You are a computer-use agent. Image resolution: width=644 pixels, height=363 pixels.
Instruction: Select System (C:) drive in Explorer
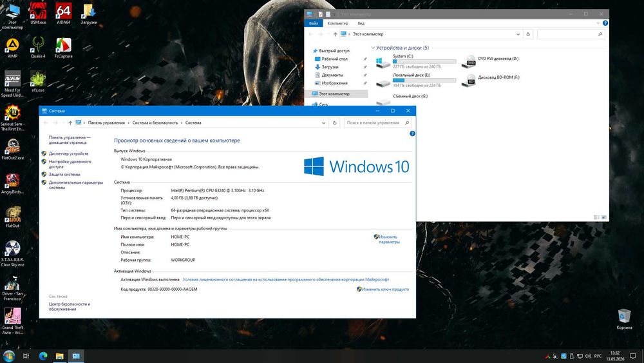click(x=415, y=61)
